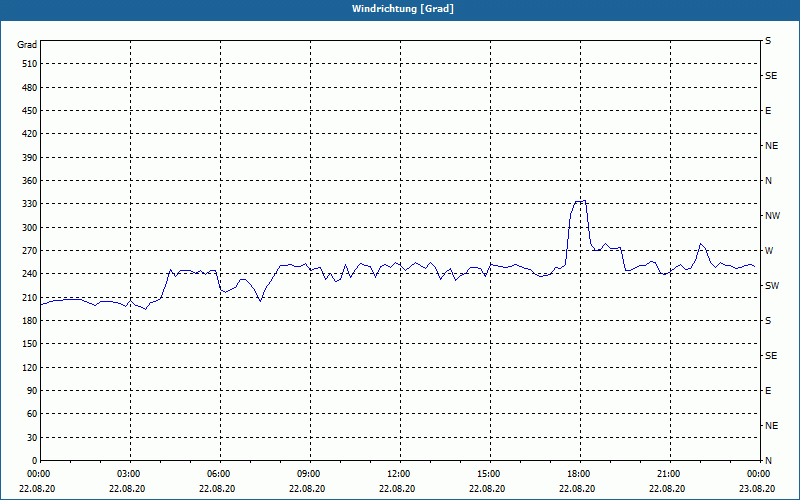The height and width of the screenshot is (500, 800).
Task: Click the 420 y-axis value
Action: (29, 134)
